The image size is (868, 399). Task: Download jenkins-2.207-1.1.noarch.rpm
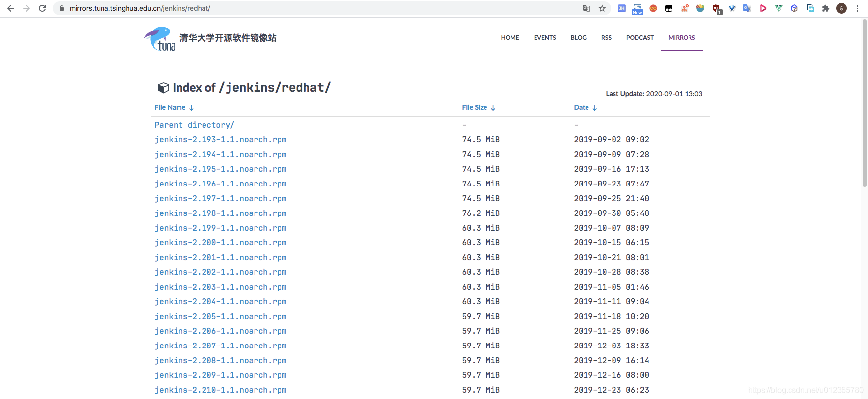[x=221, y=346]
